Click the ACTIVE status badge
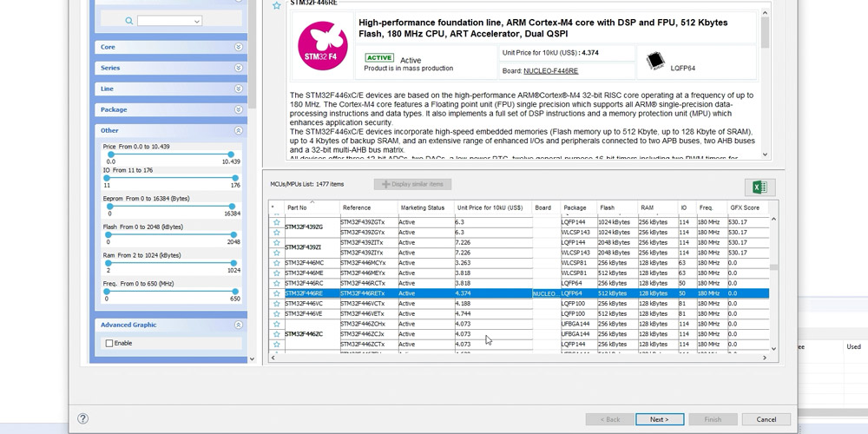 click(379, 57)
